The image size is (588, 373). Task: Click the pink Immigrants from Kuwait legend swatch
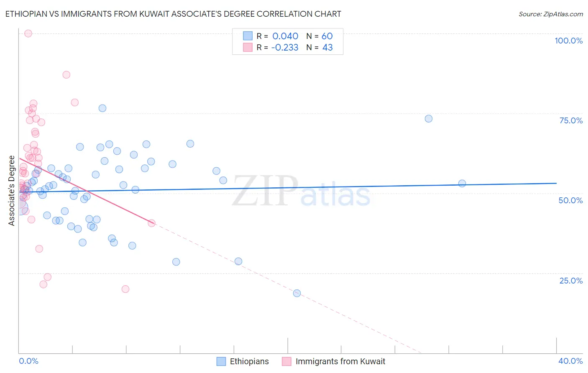coord(286,361)
